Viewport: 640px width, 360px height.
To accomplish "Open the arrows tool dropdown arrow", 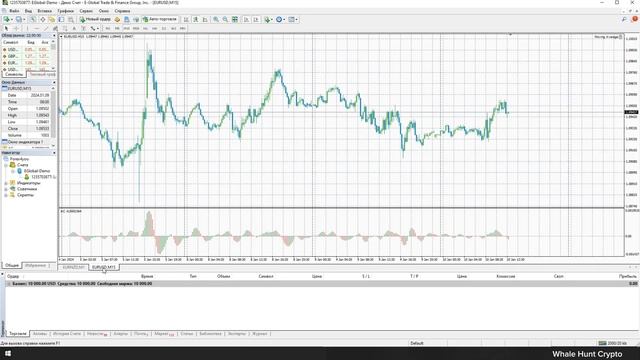I will [x=98, y=29].
